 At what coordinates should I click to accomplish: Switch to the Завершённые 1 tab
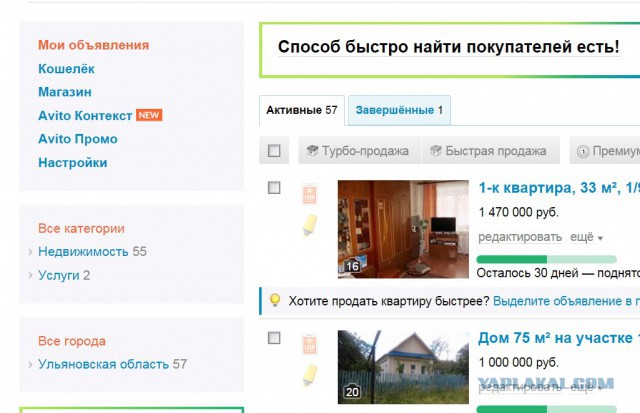(399, 110)
